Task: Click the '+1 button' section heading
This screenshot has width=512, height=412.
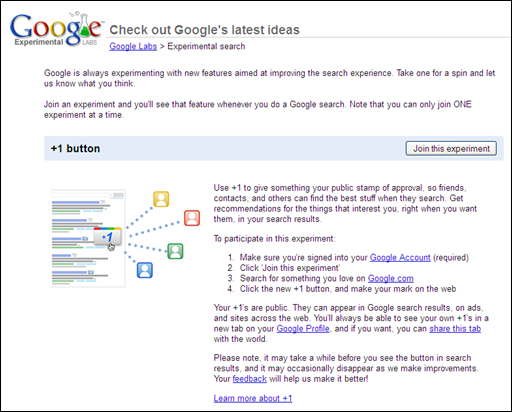Action: point(75,148)
